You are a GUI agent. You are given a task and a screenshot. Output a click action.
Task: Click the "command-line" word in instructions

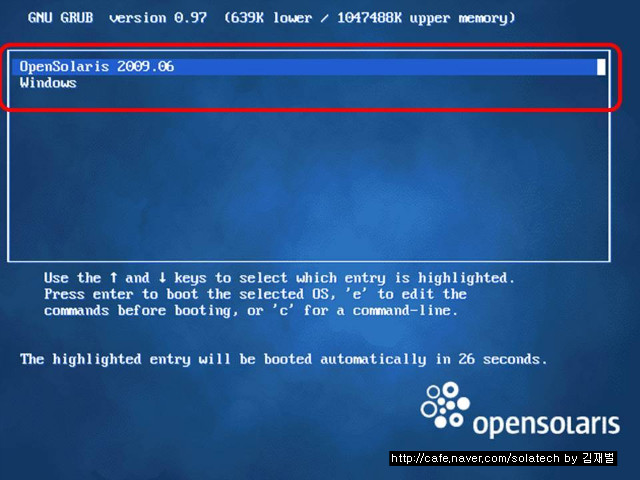[401, 311]
